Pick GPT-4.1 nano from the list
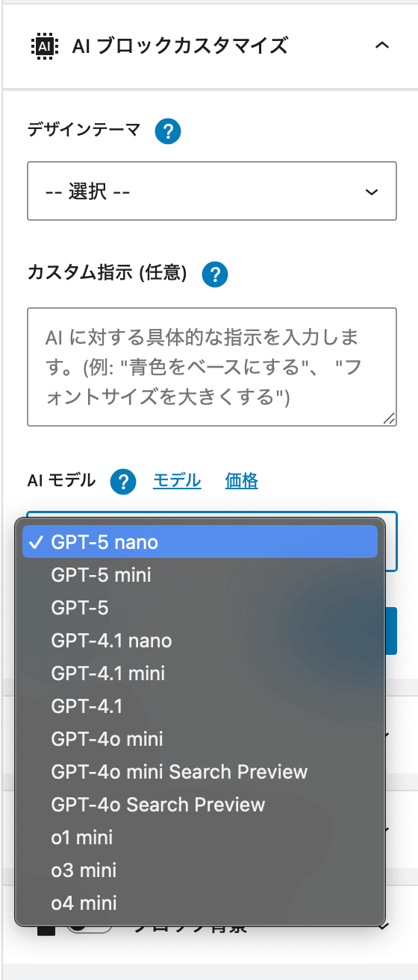Image resolution: width=418 pixels, height=980 pixels. pyautogui.click(x=200, y=641)
